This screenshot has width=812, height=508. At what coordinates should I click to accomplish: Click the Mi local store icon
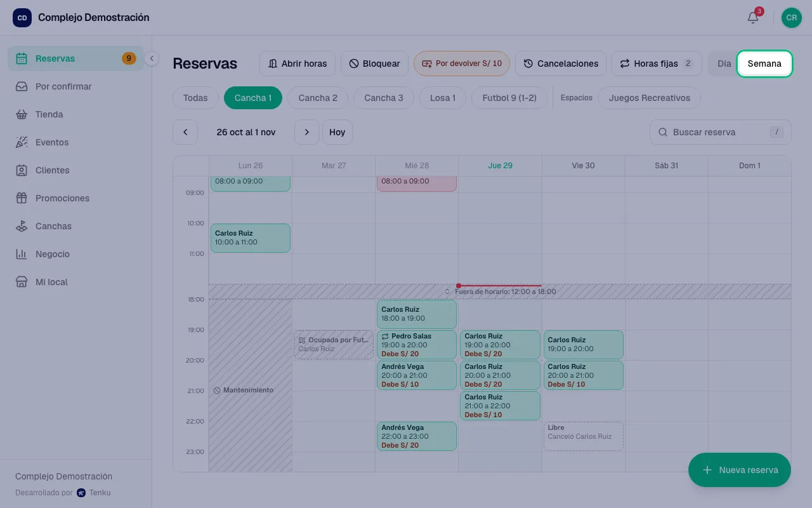coord(22,282)
